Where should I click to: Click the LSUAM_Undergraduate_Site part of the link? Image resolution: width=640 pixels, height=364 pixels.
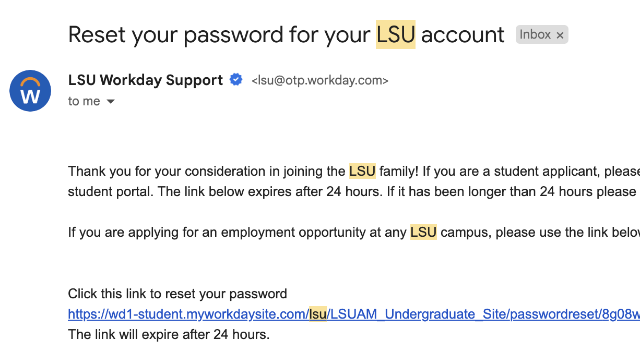[418, 314]
